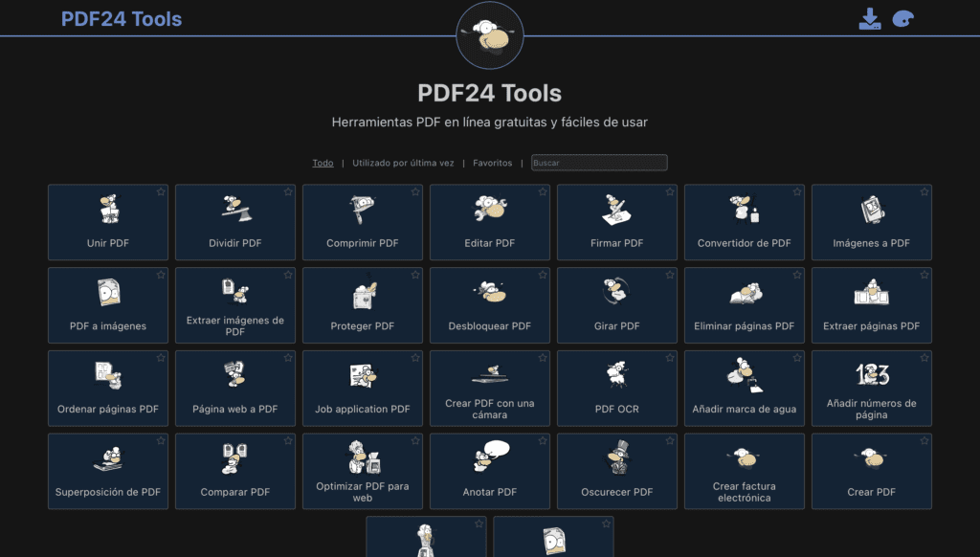The image size is (980, 557).
Task: Open the Crear PDF label
Action: [871, 492]
